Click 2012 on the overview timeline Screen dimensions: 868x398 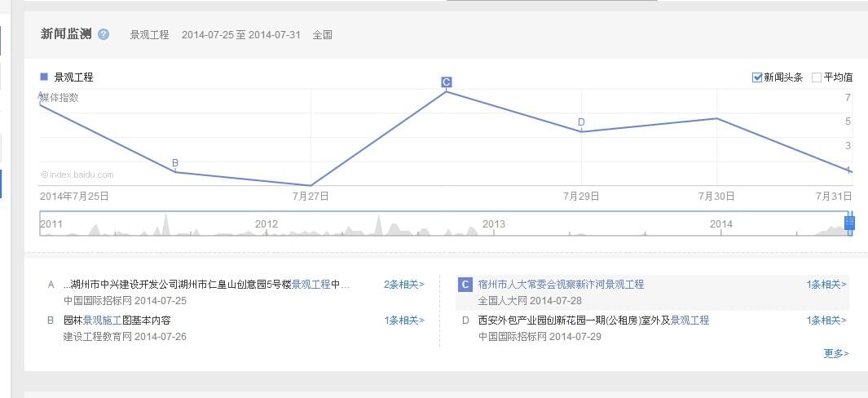coord(267,224)
